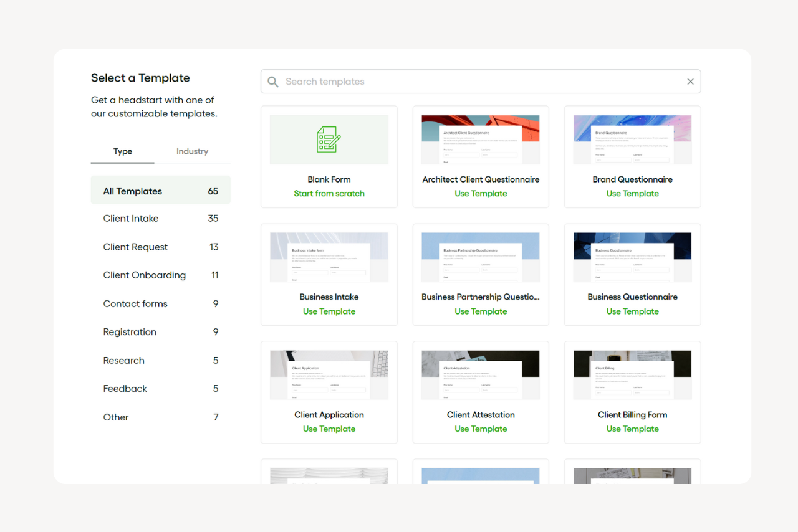Image resolution: width=798 pixels, height=532 pixels.
Task: Use the Client Billing Form template
Action: pyautogui.click(x=633, y=429)
